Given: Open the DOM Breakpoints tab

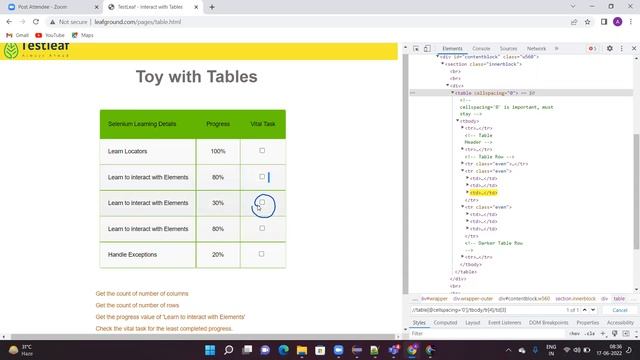Looking at the screenshot, I should [x=548, y=323].
